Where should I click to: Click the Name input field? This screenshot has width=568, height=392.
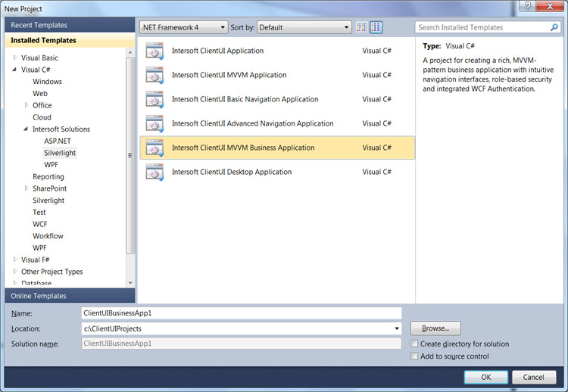242,313
